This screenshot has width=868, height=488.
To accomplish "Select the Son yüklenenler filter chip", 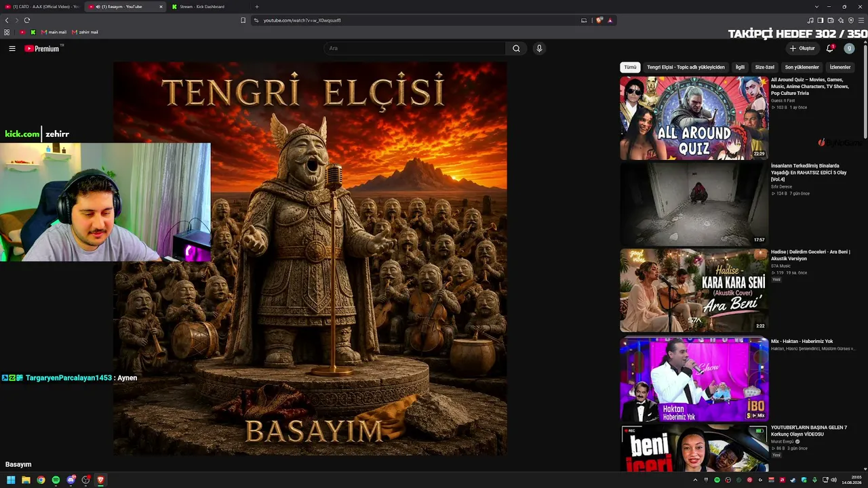I will click(802, 67).
